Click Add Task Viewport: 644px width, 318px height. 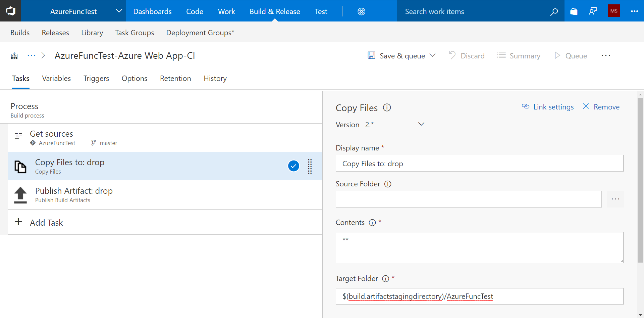point(46,223)
